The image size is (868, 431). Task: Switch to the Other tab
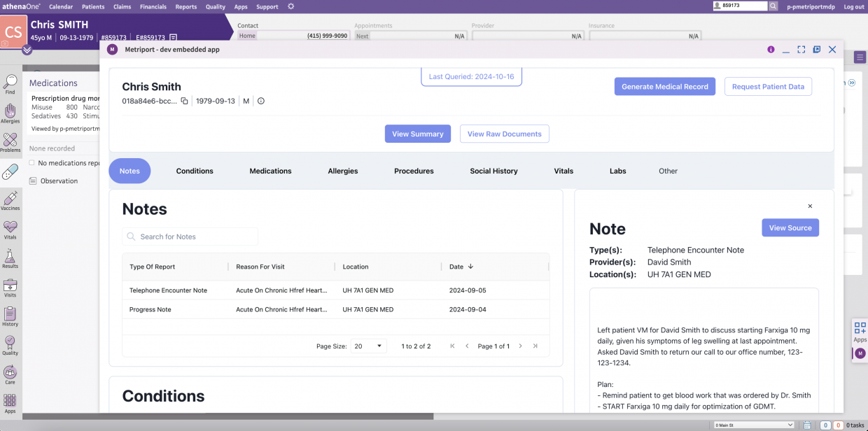(x=668, y=171)
